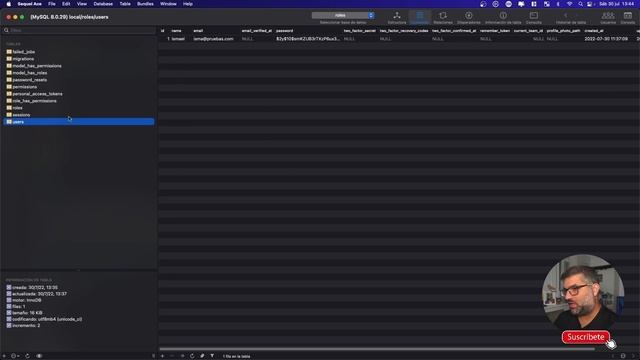Open the Edit menu
The image size is (640, 360).
[66, 4]
